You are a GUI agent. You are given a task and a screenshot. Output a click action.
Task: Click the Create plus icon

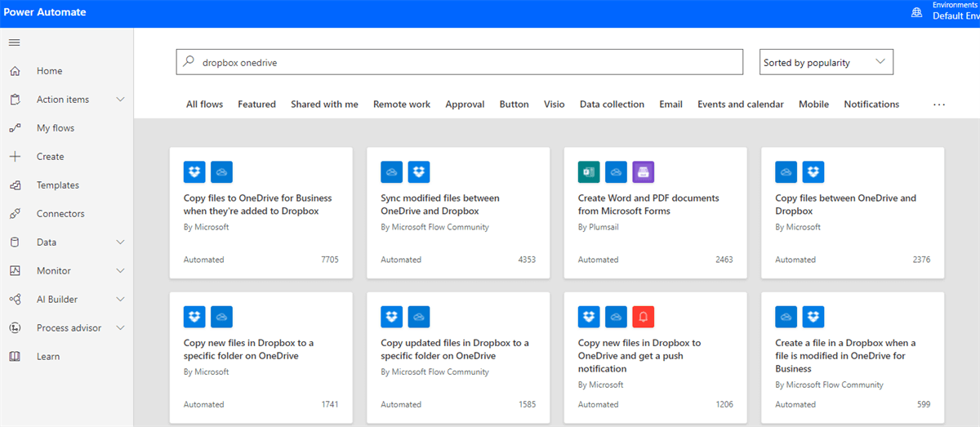tap(15, 157)
